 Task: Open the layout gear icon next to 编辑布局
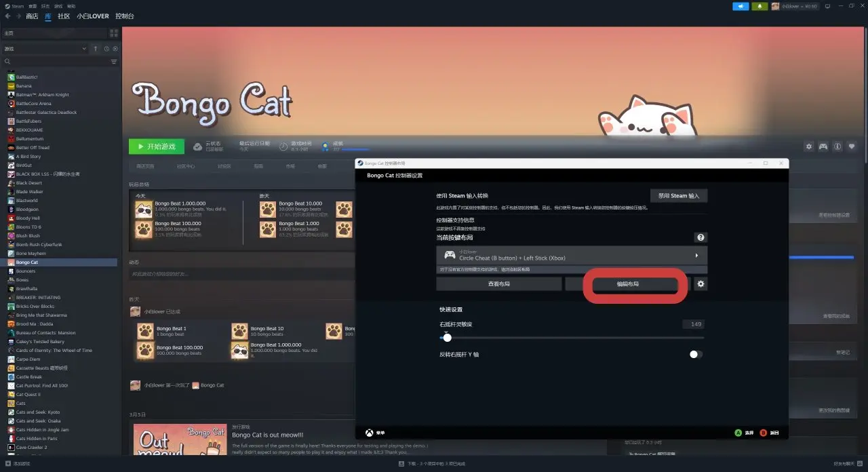[701, 284]
